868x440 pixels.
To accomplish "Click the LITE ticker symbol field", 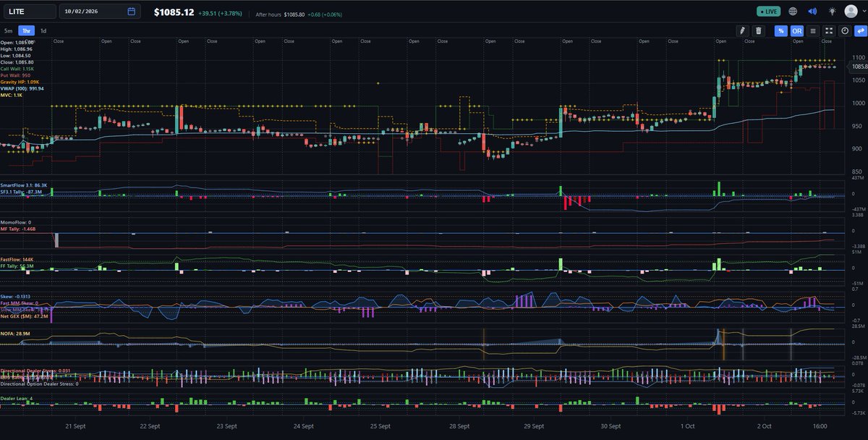I will [x=28, y=12].
